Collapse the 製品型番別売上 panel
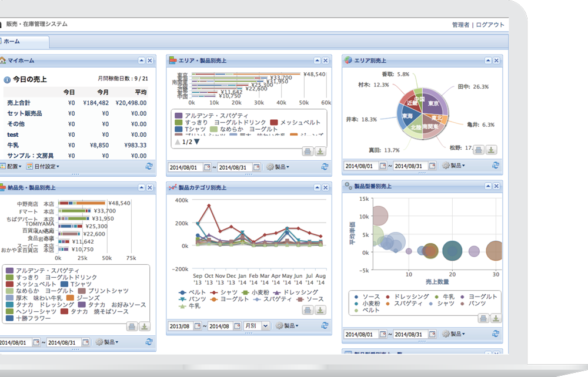 [488, 186]
